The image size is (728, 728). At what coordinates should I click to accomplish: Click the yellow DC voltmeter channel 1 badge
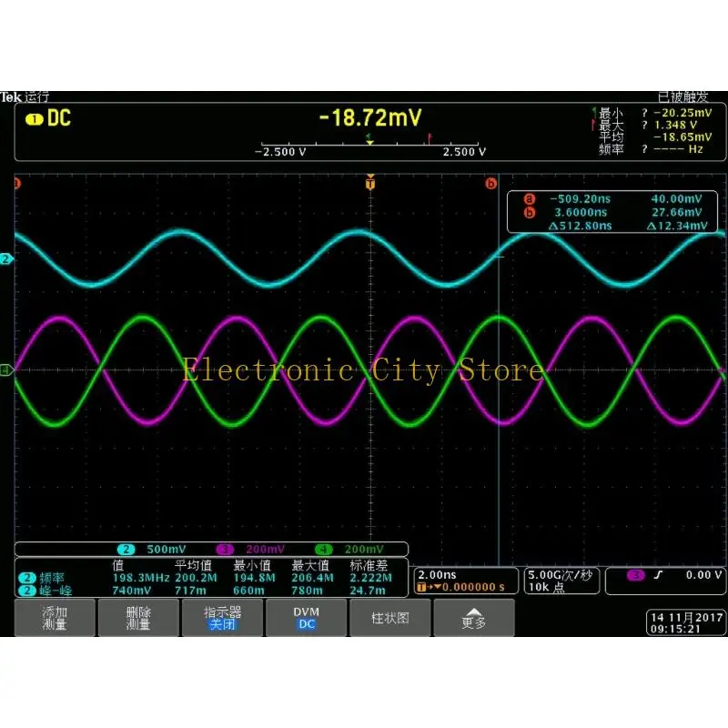point(34,118)
